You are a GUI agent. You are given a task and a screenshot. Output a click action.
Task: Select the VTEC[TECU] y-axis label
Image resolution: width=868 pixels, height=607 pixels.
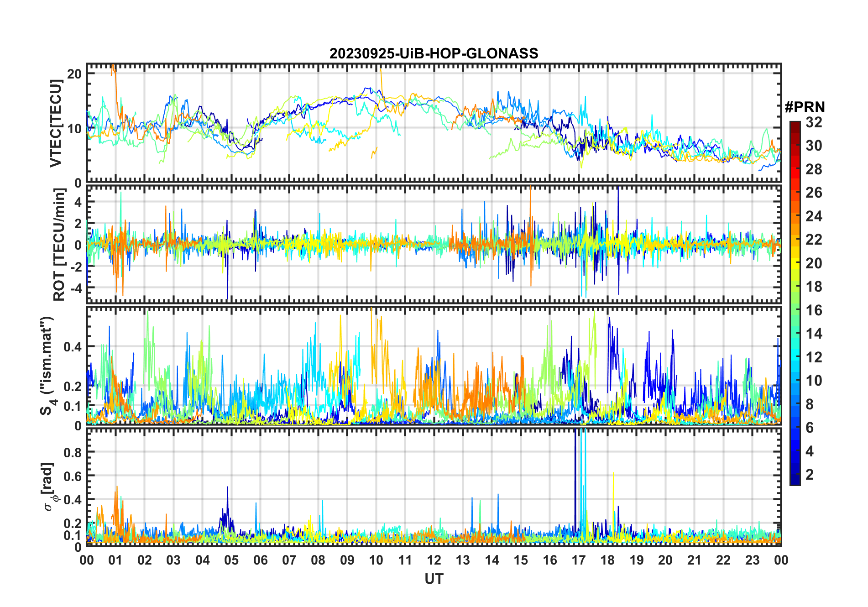56,123
